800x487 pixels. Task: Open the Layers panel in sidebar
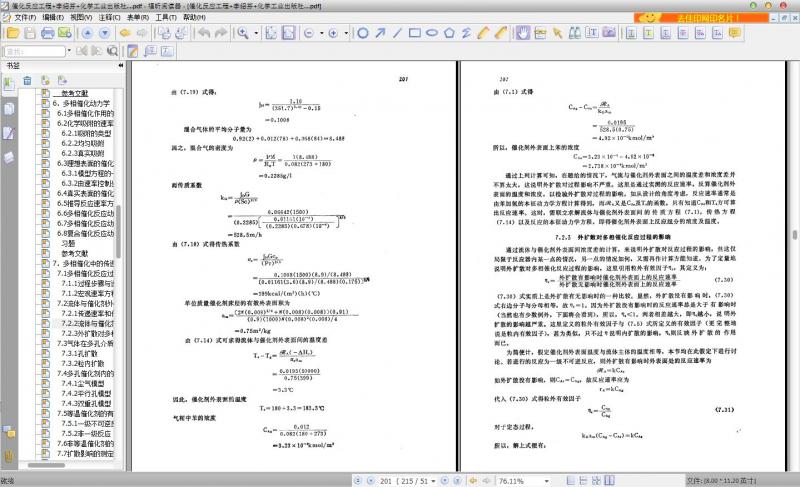point(9,158)
